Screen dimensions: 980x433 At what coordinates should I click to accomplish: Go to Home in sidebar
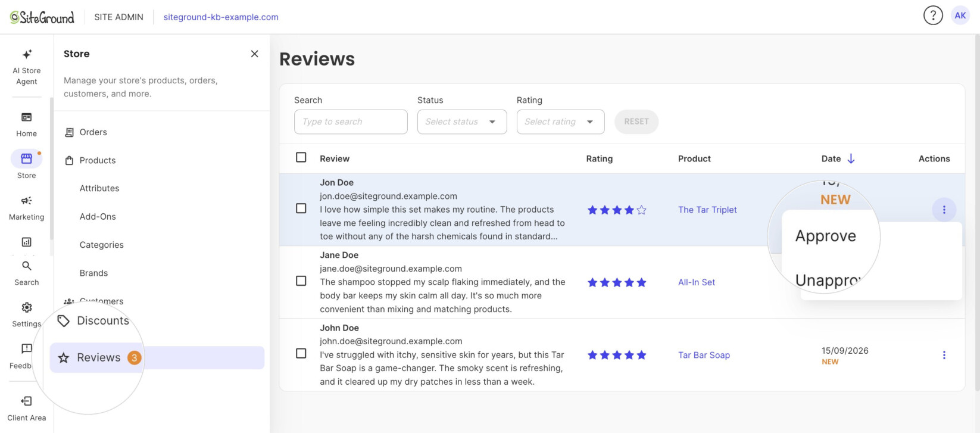click(27, 124)
